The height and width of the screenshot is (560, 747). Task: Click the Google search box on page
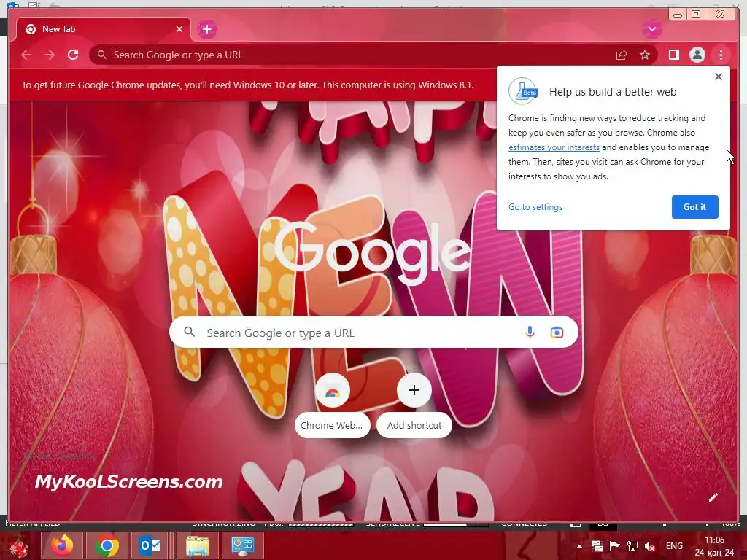click(373, 332)
